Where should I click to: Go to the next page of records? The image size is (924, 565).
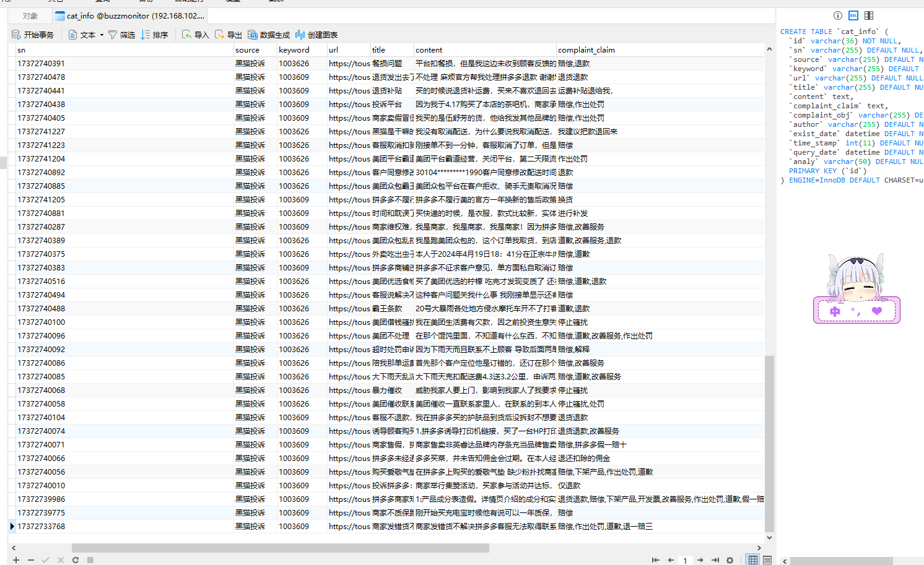coord(700,560)
